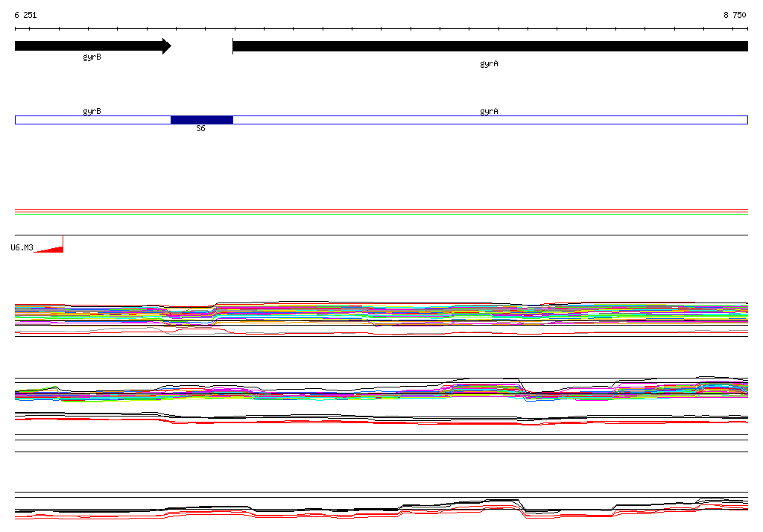Select the gyrB outlined blue box segment

(x=93, y=120)
